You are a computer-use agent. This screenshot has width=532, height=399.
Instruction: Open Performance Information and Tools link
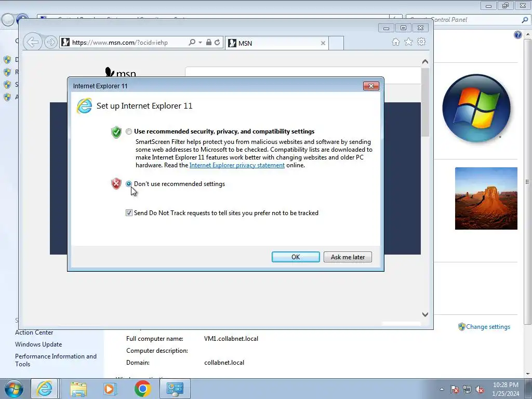(x=56, y=360)
